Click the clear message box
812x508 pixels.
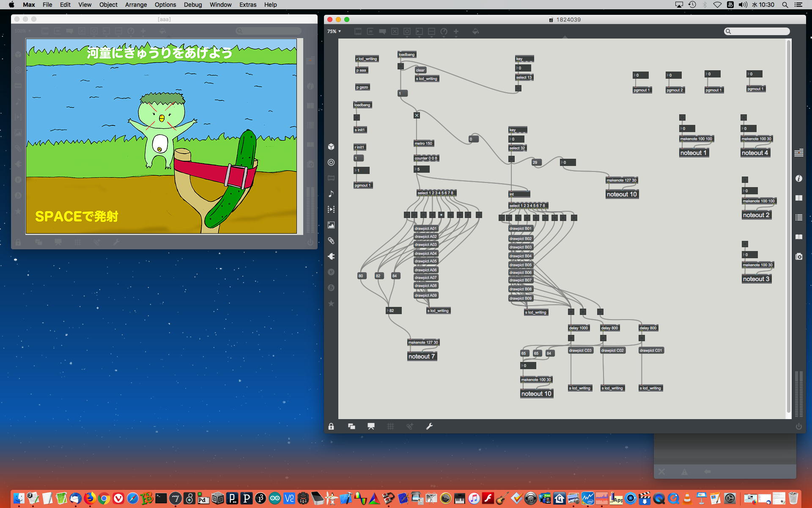tap(420, 70)
